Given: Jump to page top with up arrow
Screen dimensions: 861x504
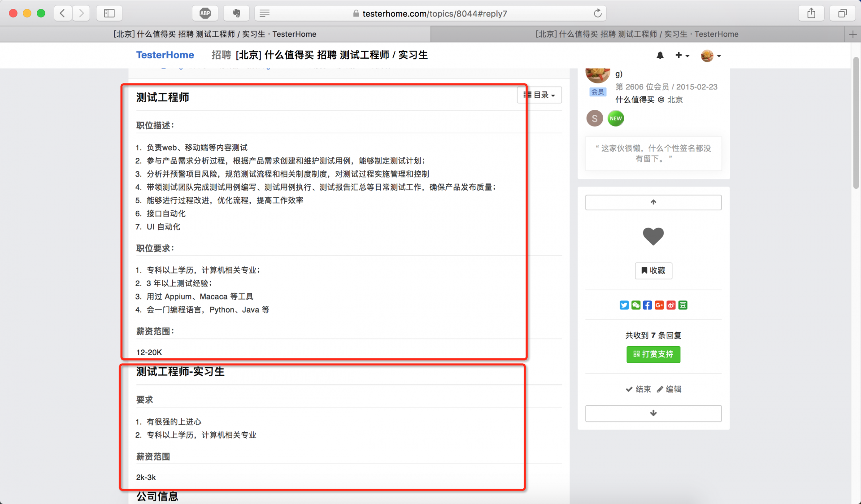Looking at the screenshot, I should (x=653, y=202).
